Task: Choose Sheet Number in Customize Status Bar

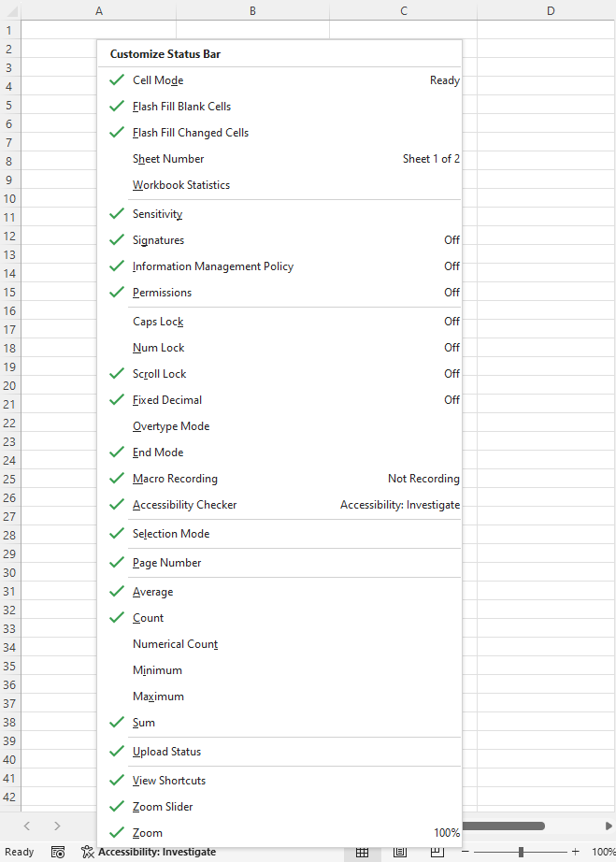Action: (x=168, y=159)
